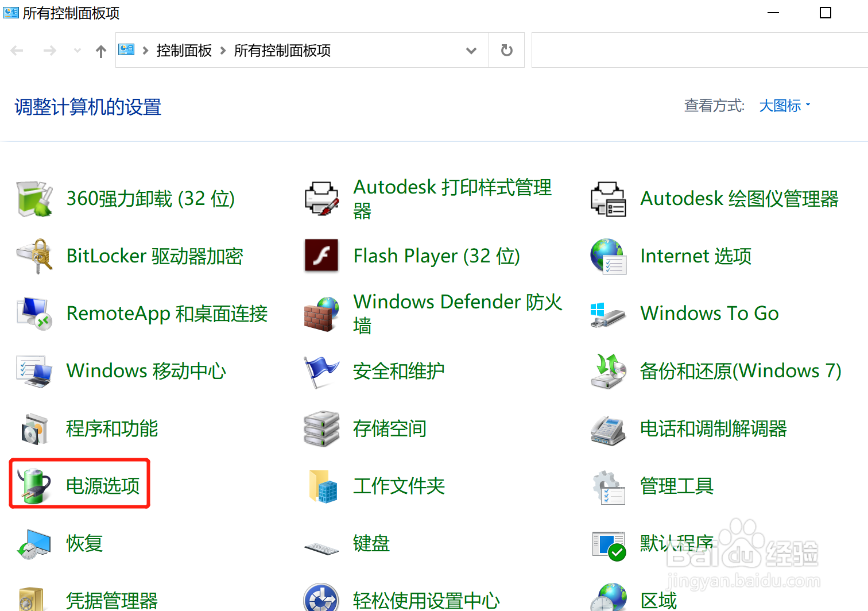Open the 360强力卸载 broom icon
The height and width of the screenshot is (611, 868).
tap(34, 199)
